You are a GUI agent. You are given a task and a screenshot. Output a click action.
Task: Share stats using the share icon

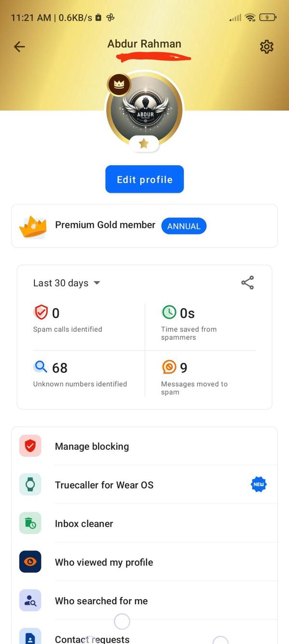pyautogui.click(x=248, y=283)
